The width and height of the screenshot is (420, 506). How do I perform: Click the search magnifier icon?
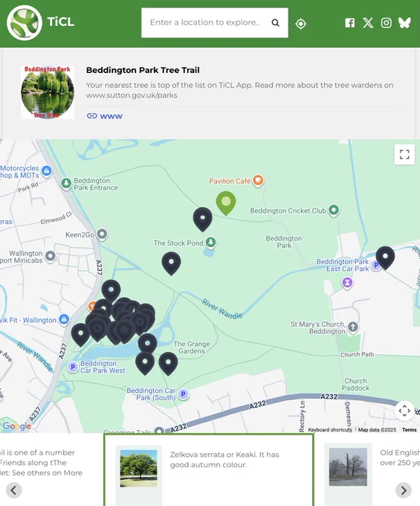275,22
